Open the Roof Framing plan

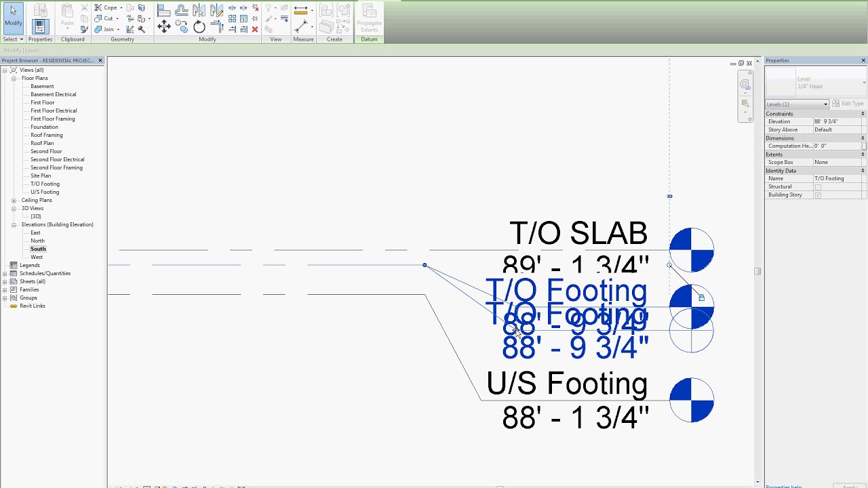pyautogui.click(x=47, y=135)
